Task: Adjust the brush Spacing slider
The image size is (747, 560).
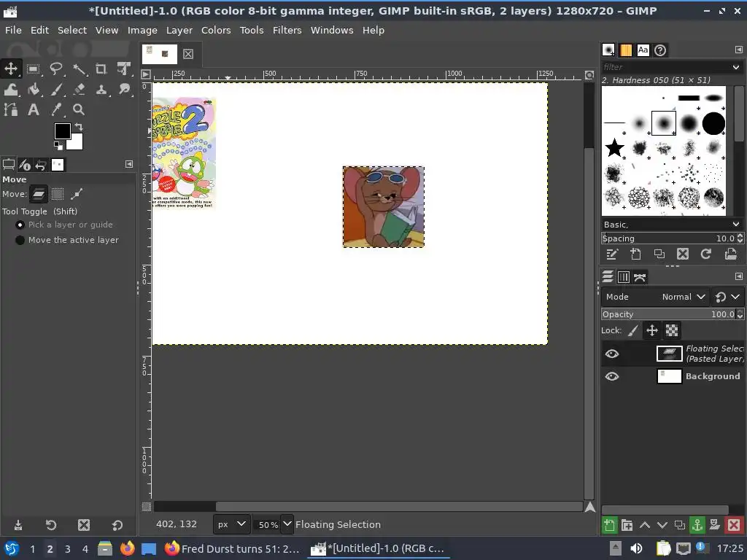Action: 668,238
